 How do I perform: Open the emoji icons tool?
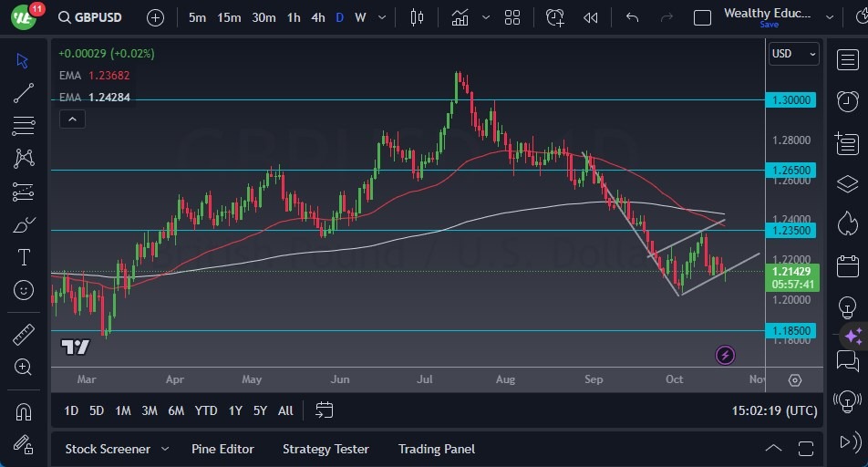24,290
